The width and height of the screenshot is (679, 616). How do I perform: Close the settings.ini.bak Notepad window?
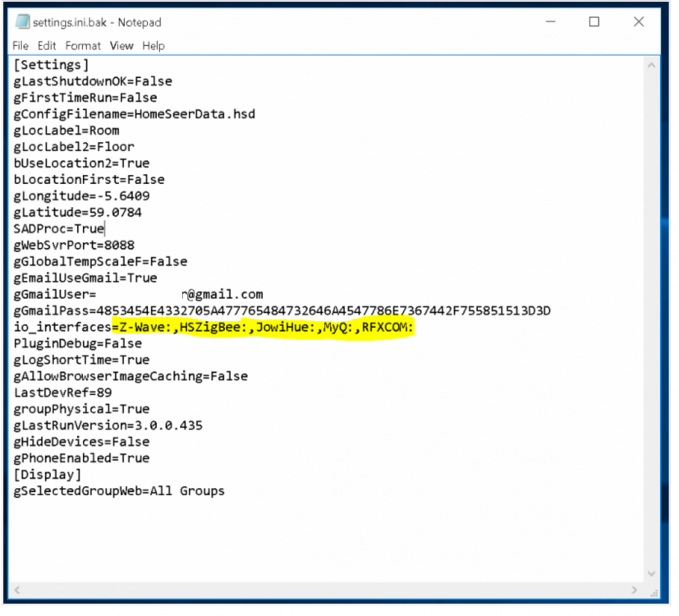tap(639, 21)
